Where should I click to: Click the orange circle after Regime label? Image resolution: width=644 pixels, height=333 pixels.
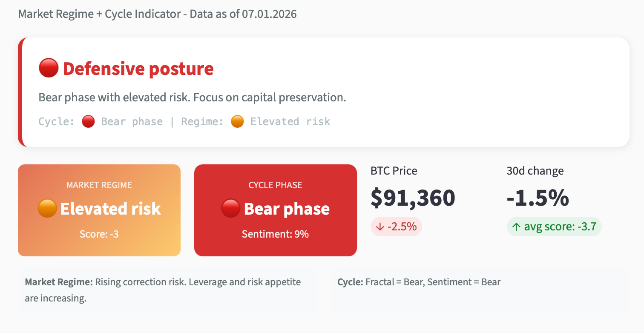coord(237,122)
